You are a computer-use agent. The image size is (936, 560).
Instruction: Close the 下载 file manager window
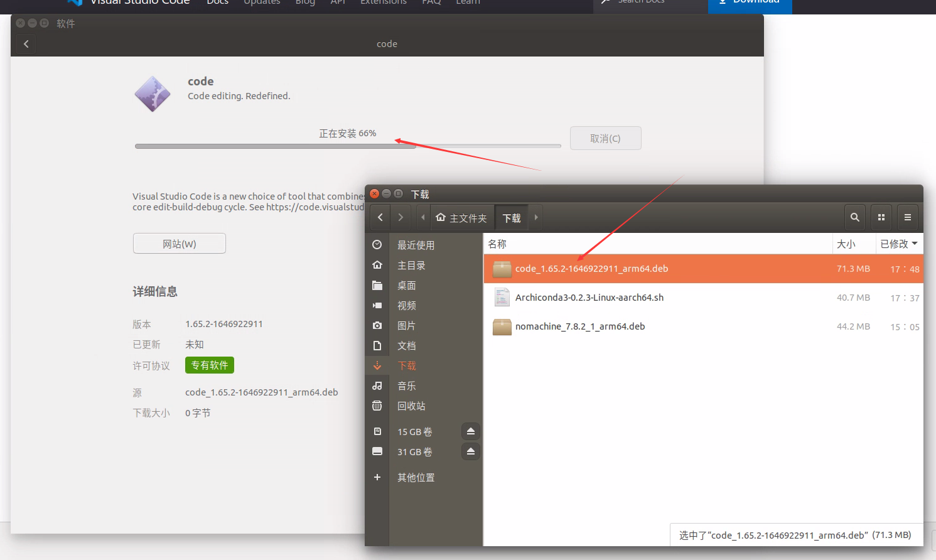[x=375, y=193]
